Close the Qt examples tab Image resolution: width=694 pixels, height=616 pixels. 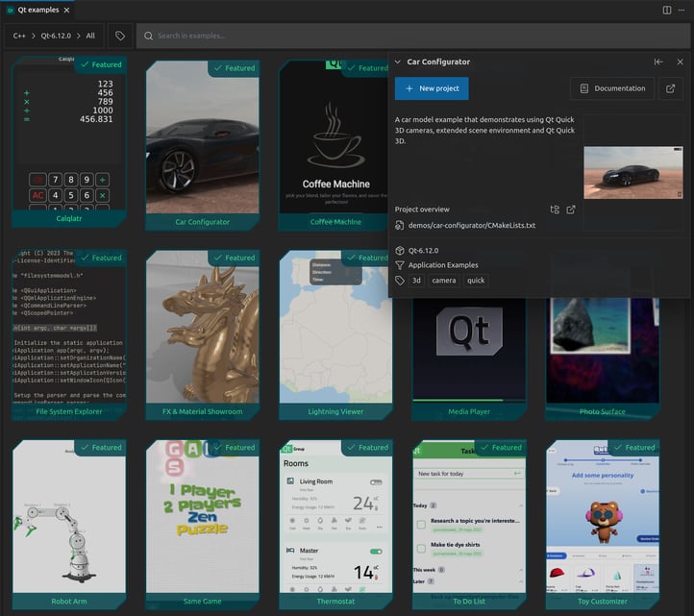(67, 10)
